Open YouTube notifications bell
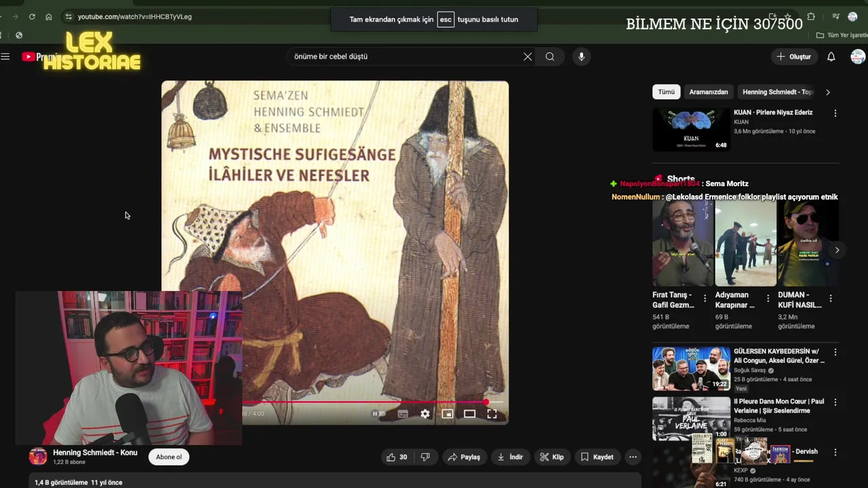 [x=831, y=57]
